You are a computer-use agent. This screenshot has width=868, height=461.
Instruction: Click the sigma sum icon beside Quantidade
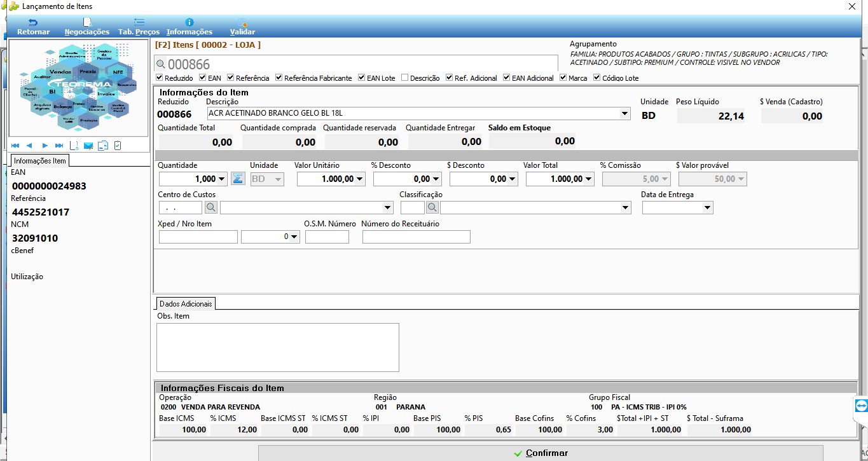pos(237,179)
